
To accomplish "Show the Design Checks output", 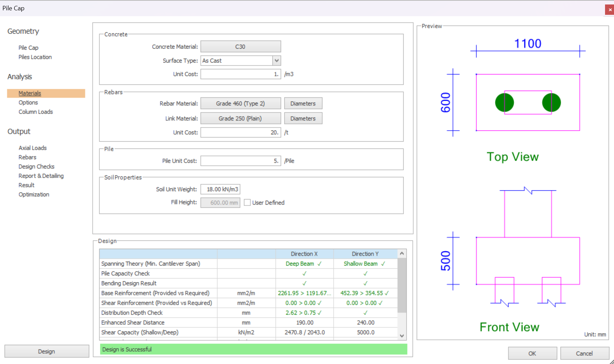I will click(37, 167).
